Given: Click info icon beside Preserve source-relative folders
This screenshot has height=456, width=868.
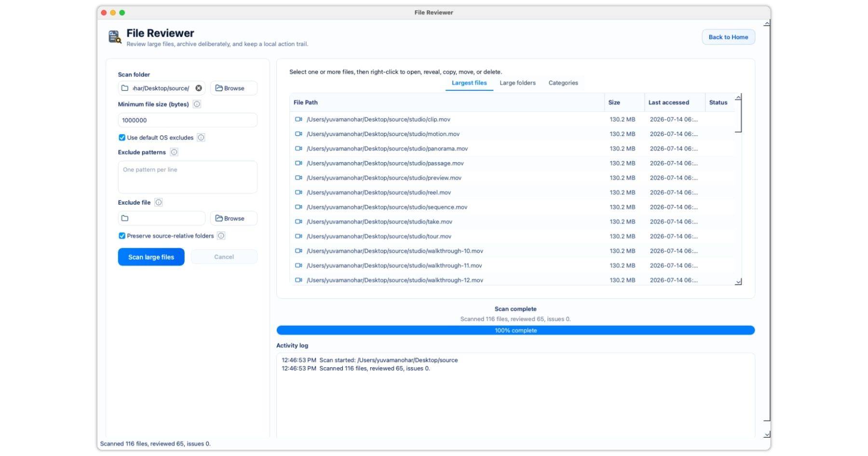Looking at the screenshot, I should 221,236.
